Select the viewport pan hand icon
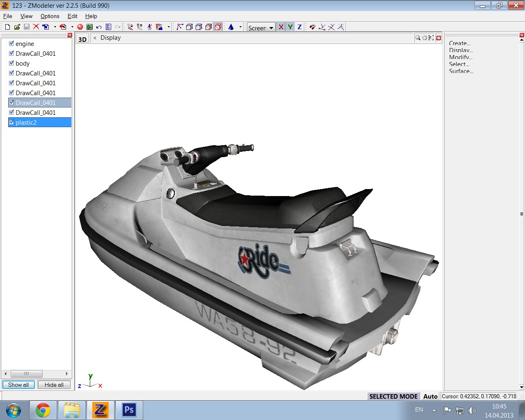525x420 pixels. coord(425,38)
